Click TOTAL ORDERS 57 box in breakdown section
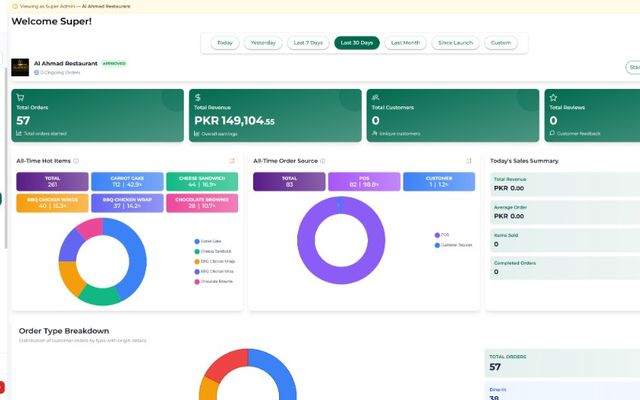This screenshot has width=640, height=400. (562, 363)
